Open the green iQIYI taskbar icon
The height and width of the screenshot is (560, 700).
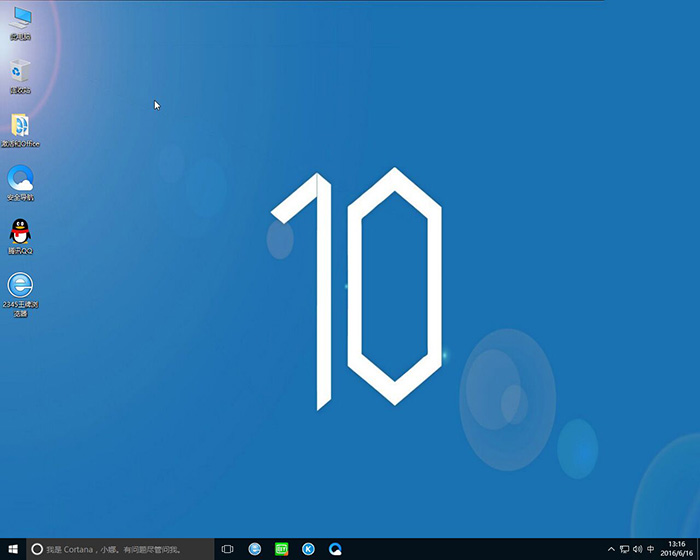tap(282, 549)
